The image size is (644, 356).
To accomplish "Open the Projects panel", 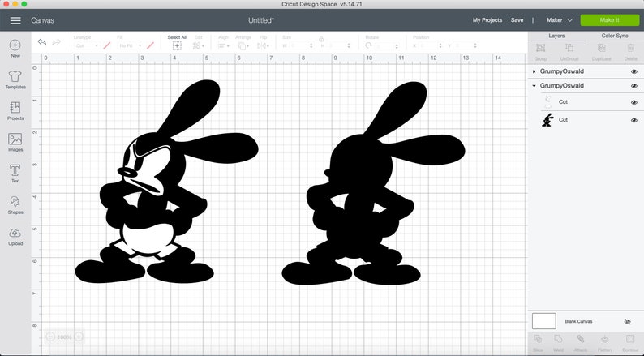I will pyautogui.click(x=15, y=111).
